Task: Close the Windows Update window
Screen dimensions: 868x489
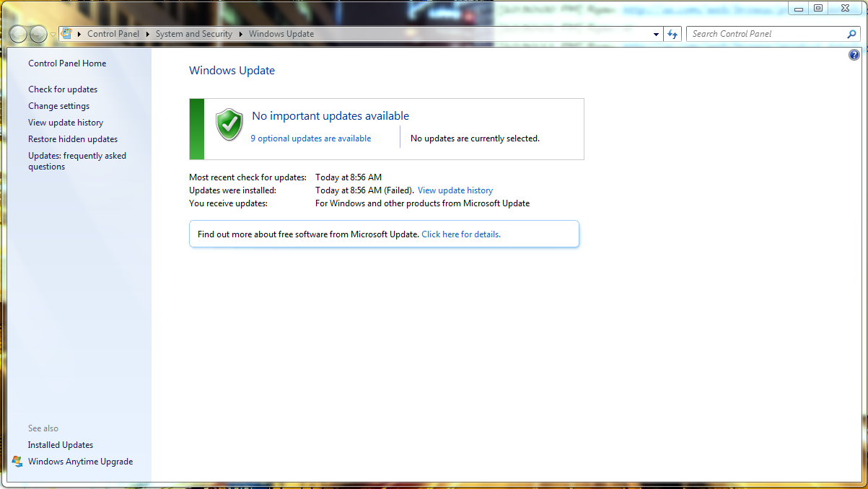Action: tap(844, 8)
